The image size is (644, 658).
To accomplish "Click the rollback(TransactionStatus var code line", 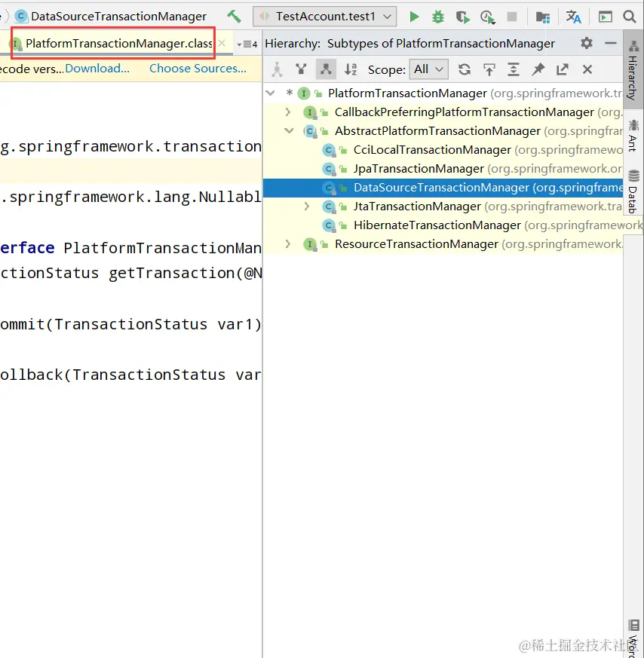I will 130,375.
